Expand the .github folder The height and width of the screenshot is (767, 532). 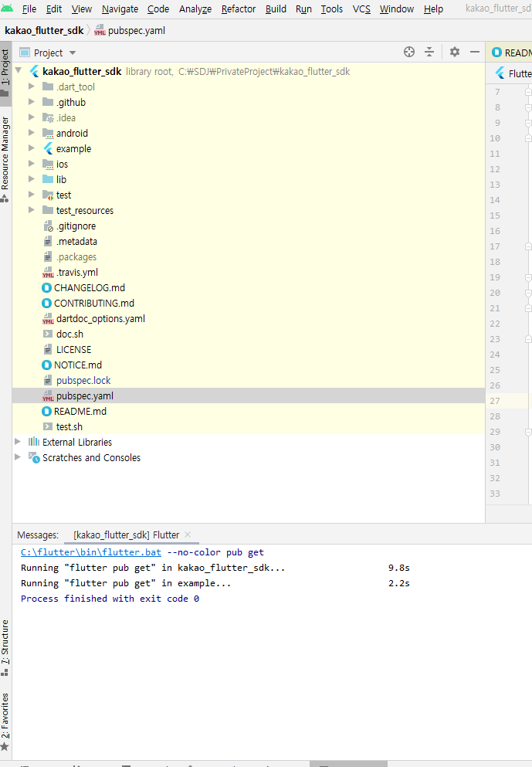pyautogui.click(x=32, y=102)
